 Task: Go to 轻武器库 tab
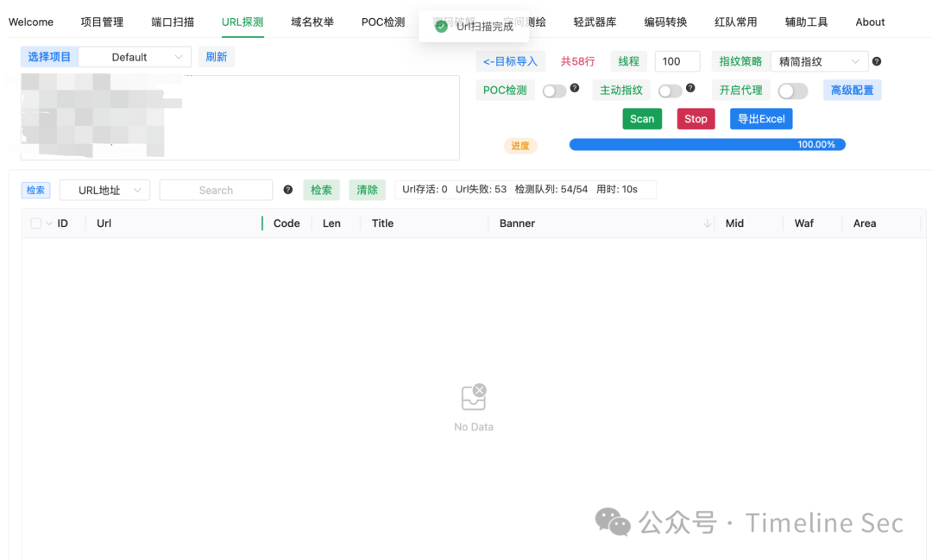pyautogui.click(x=595, y=22)
